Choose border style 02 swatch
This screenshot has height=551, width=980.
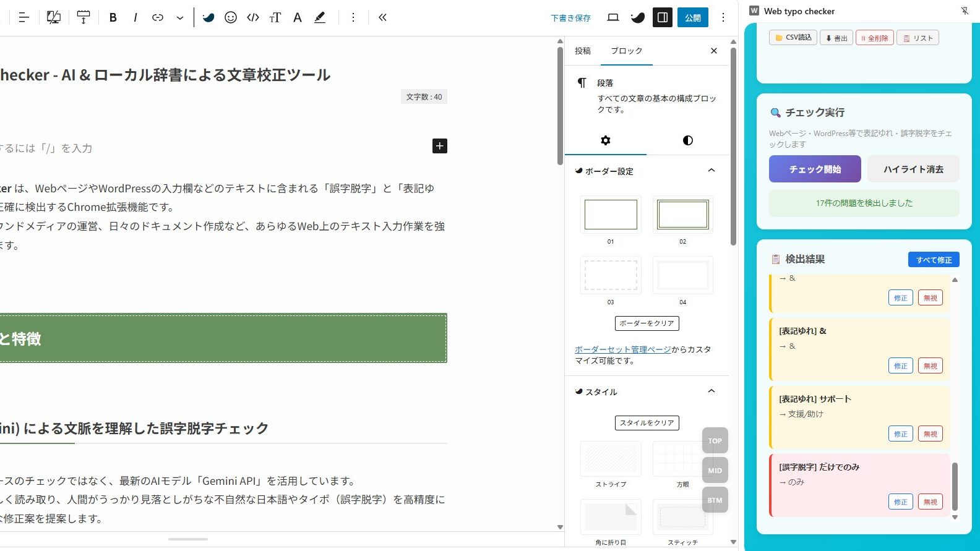click(x=682, y=215)
